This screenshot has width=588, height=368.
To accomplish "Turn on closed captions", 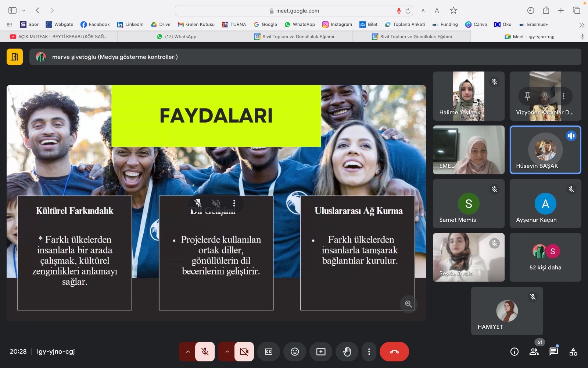I will click(269, 352).
